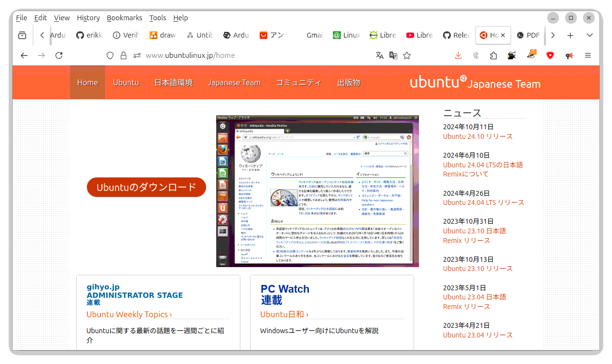612x364 pixels.
Task: Switch to the draw tab
Action: [163, 35]
